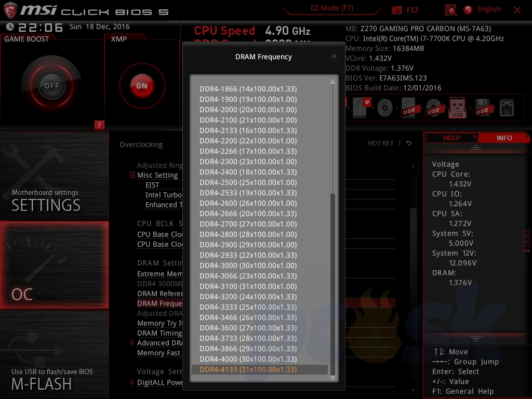Click the Memory Fast Boot setting row
Image resolution: width=532 pixels, height=399 pixels.
pos(158,353)
